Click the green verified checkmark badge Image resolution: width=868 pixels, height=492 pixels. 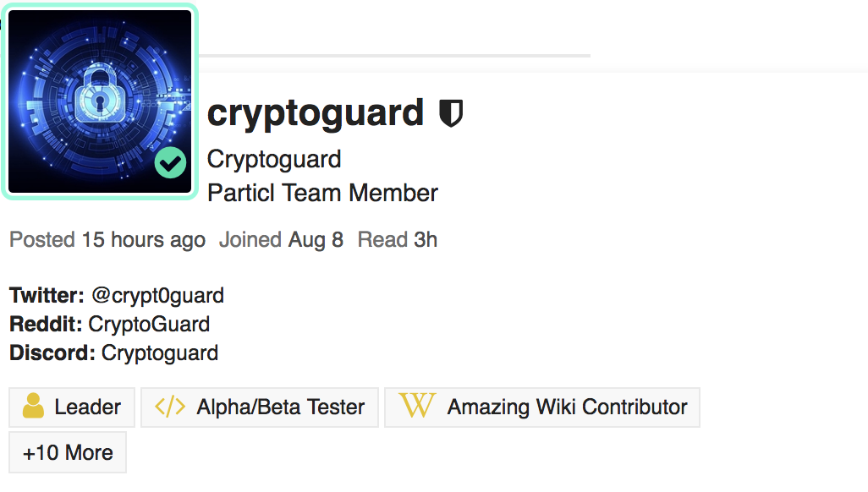170,163
